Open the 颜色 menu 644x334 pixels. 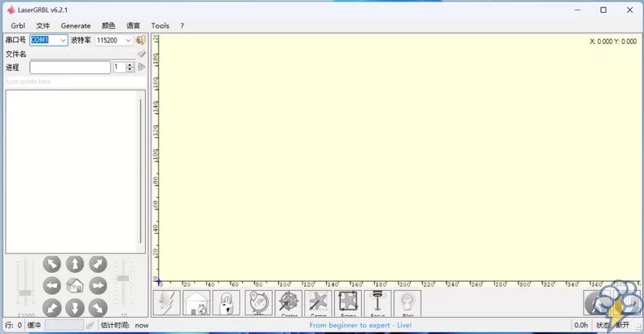108,25
